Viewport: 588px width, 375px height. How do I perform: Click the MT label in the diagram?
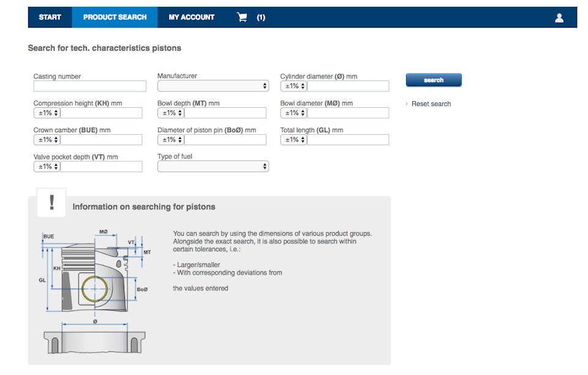(x=147, y=252)
